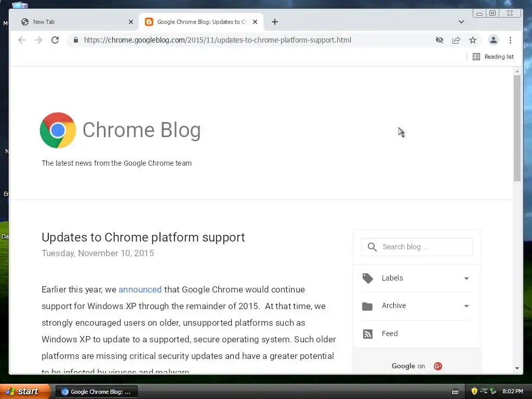Click the Archive folder icon
The image size is (532, 399).
coord(367,306)
